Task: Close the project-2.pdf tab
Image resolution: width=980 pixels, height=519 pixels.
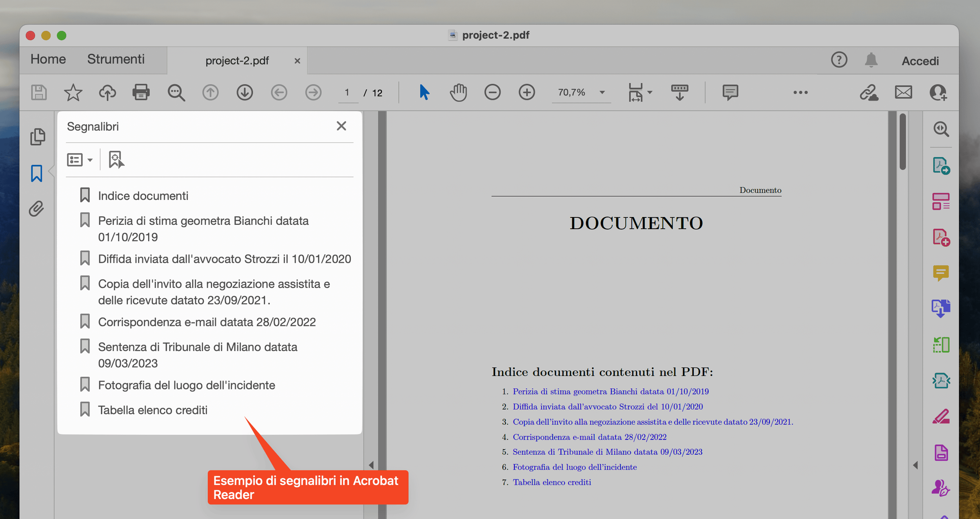Action: coord(297,61)
